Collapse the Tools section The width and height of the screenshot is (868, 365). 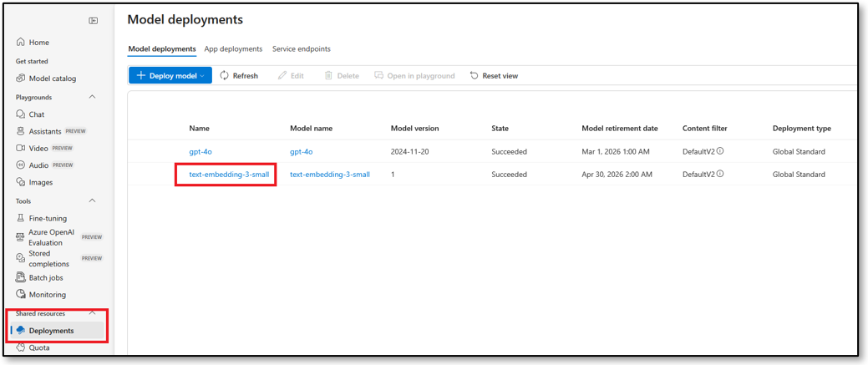(93, 201)
